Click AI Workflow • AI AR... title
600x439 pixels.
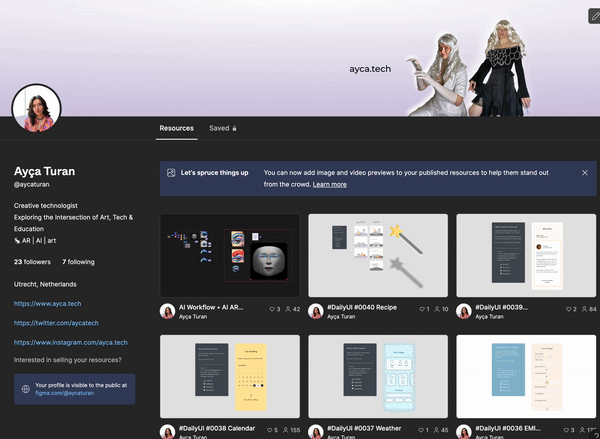(211, 307)
